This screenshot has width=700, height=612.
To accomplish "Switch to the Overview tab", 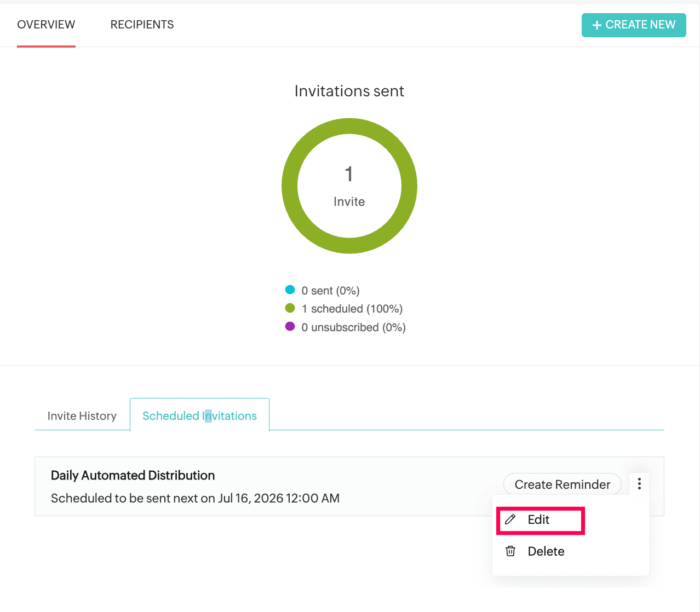I will (46, 25).
